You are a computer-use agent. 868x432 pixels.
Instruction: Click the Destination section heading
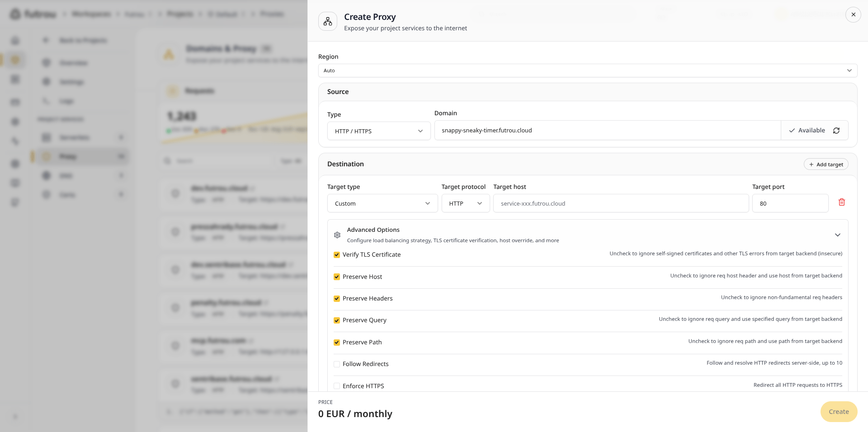point(345,164)
